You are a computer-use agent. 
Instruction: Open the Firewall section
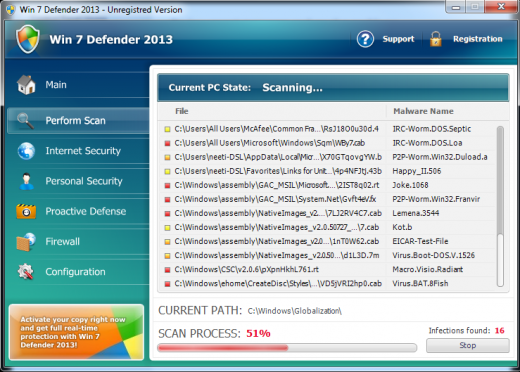point(78,242)
